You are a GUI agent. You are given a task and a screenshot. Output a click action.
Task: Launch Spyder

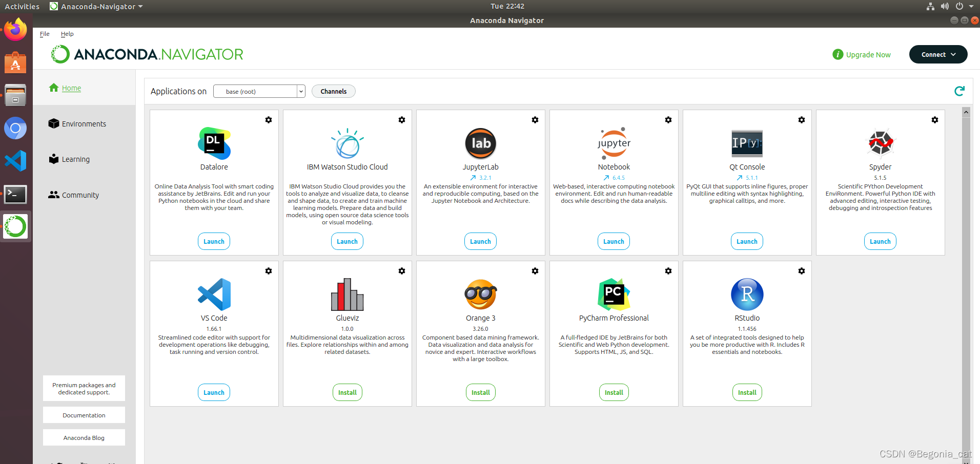(881, 241)
